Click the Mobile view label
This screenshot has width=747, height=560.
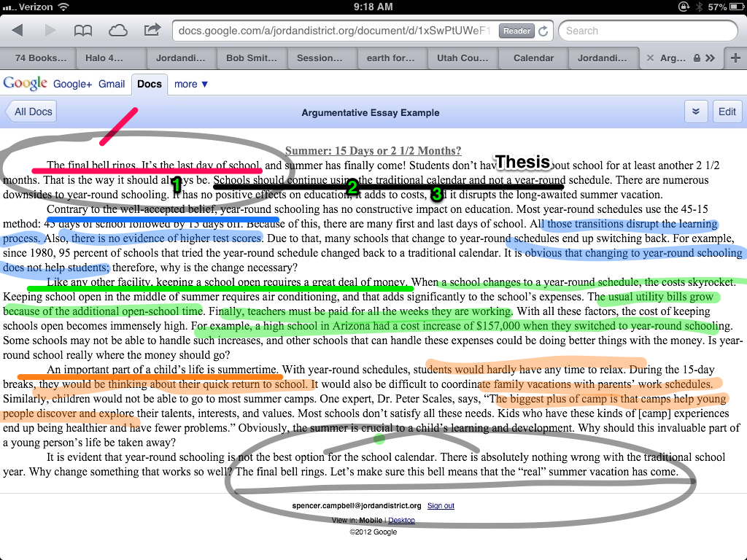pos(371,520)
